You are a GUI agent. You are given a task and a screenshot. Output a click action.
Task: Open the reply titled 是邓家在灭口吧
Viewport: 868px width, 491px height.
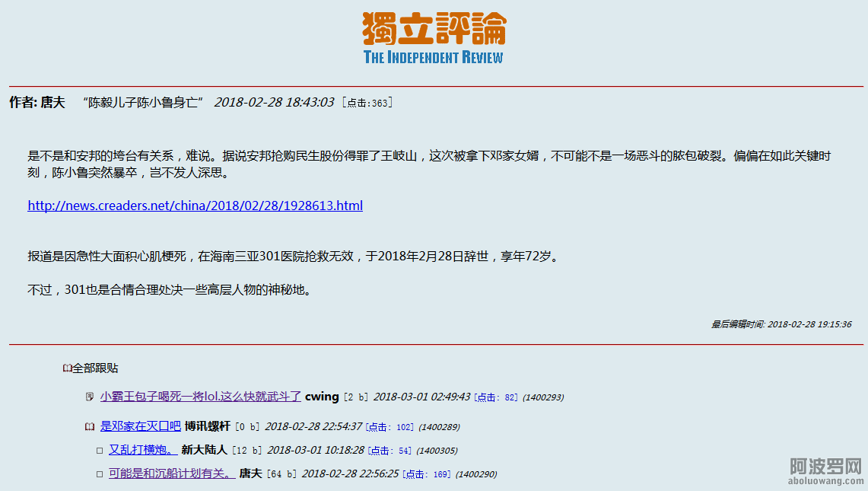141,426
